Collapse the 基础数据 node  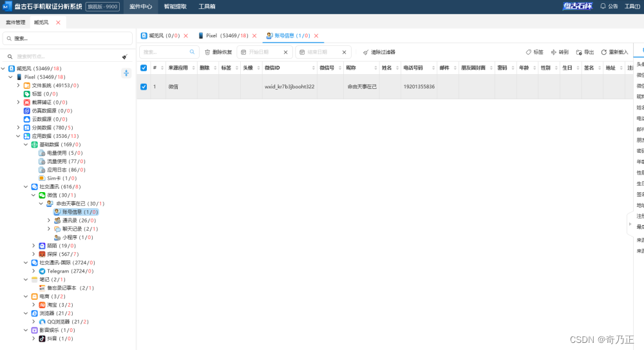click(x=26, y=145)
